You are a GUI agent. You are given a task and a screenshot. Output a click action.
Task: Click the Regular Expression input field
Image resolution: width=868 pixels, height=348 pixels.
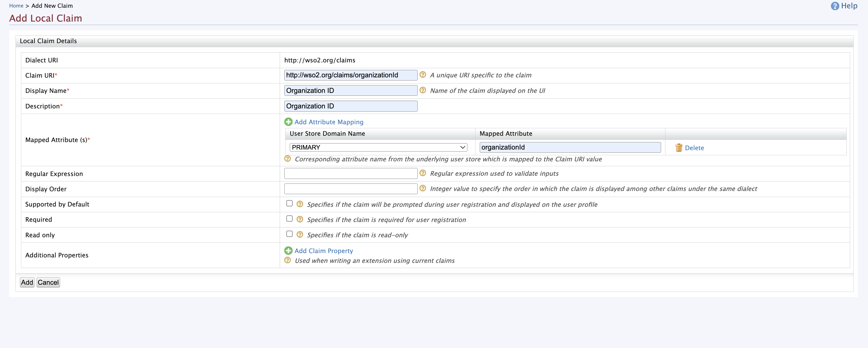click(351, 173)
